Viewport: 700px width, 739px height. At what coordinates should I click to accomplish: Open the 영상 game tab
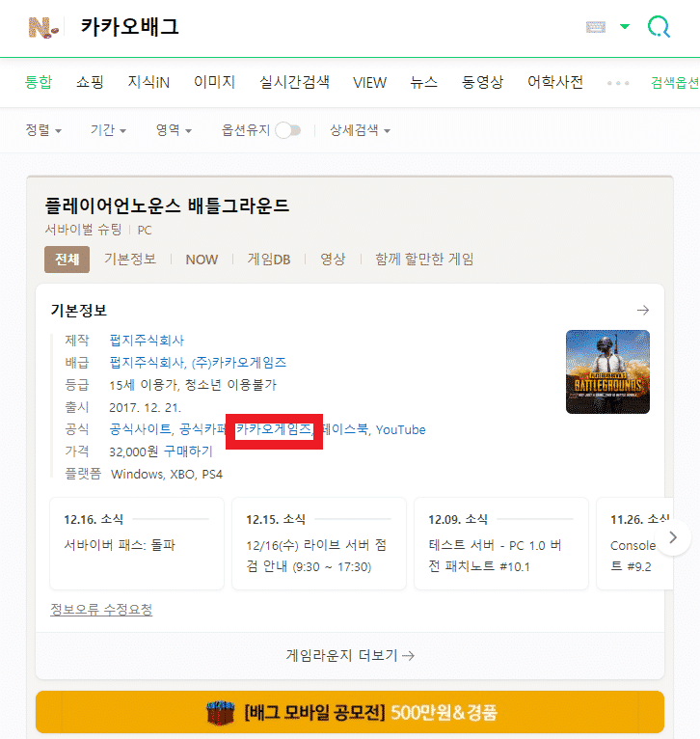(x=333, y=260)
